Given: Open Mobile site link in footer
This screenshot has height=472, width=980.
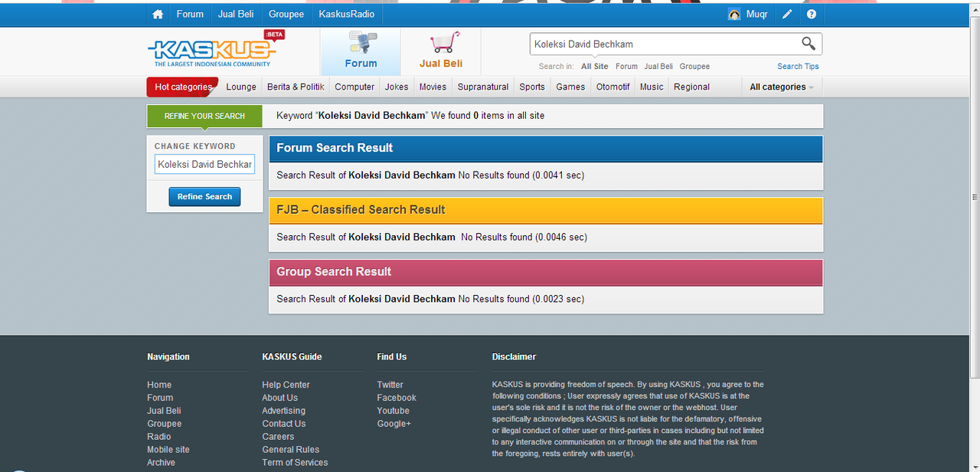Looking at the screenshot, I should (x=168, y=450).
